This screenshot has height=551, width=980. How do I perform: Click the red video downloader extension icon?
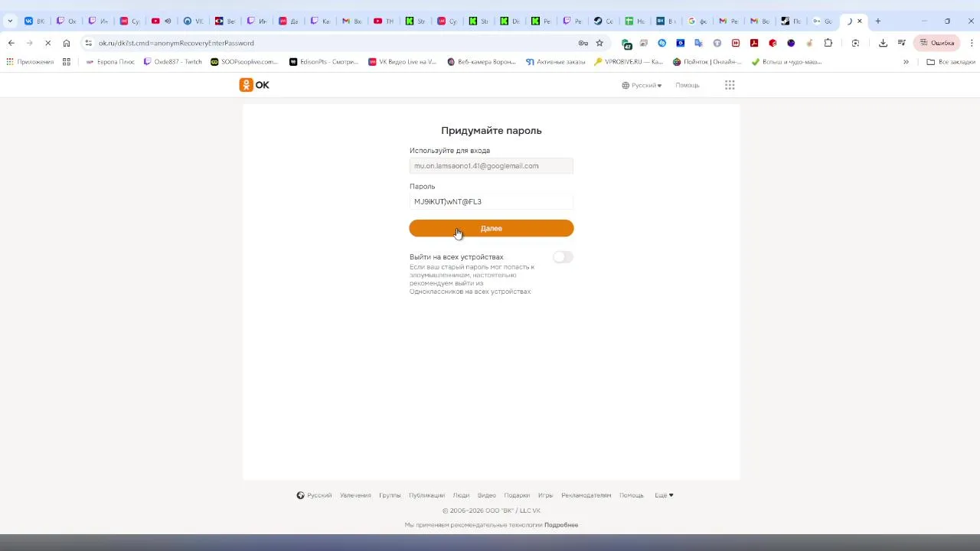(x=736, y=43)
